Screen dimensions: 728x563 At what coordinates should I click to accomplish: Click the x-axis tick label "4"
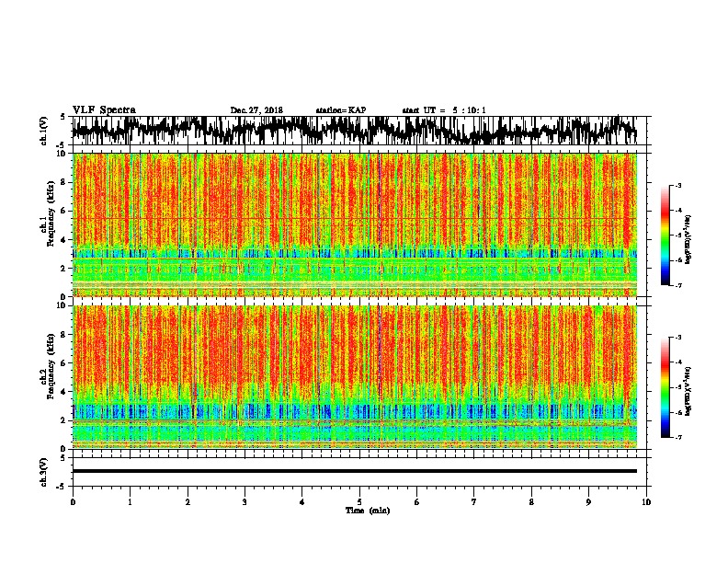pyautogui.click(x=302, y=501)
